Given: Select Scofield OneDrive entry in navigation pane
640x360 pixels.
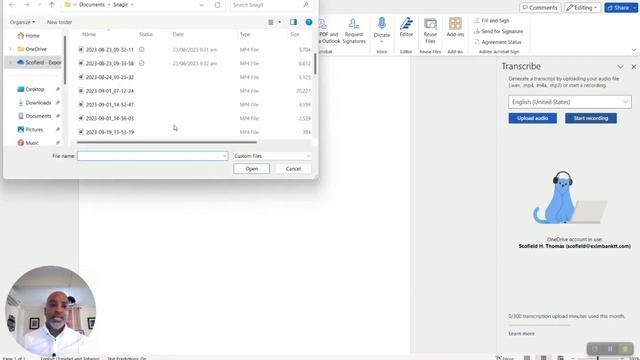Looking at the screenshot, I should click(x=39, y=62).
